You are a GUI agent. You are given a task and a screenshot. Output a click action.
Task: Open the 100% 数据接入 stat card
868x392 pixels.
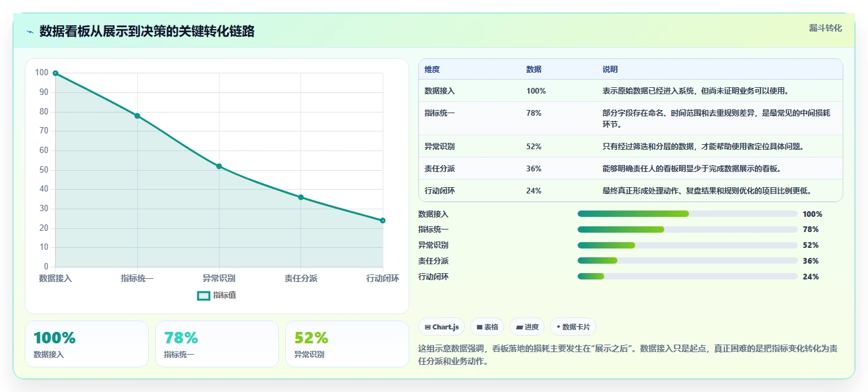[87, 344]
